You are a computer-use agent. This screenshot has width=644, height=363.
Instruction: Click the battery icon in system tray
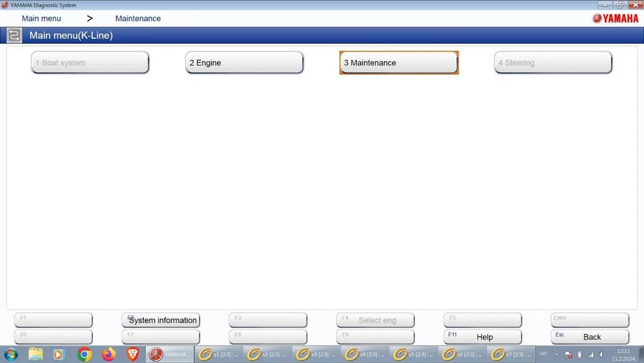(x=580, y=355)
